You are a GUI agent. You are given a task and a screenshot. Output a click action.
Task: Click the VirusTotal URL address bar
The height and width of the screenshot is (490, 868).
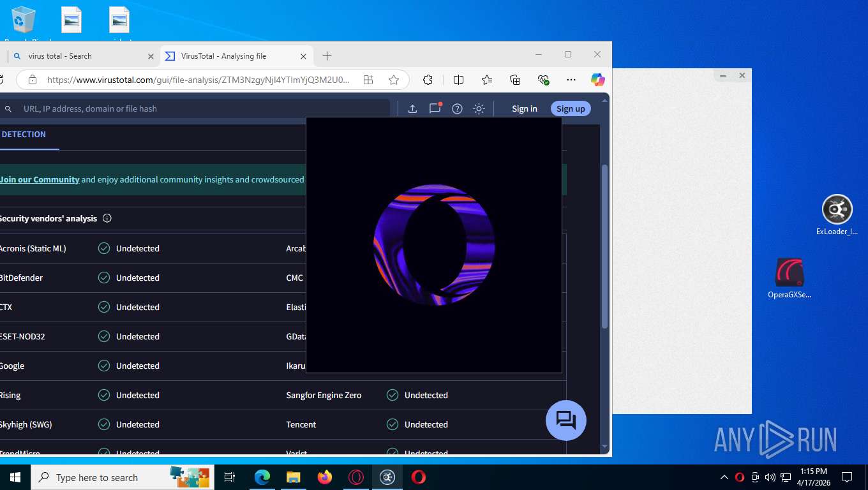pyautogui.click(x=198, y=80)
